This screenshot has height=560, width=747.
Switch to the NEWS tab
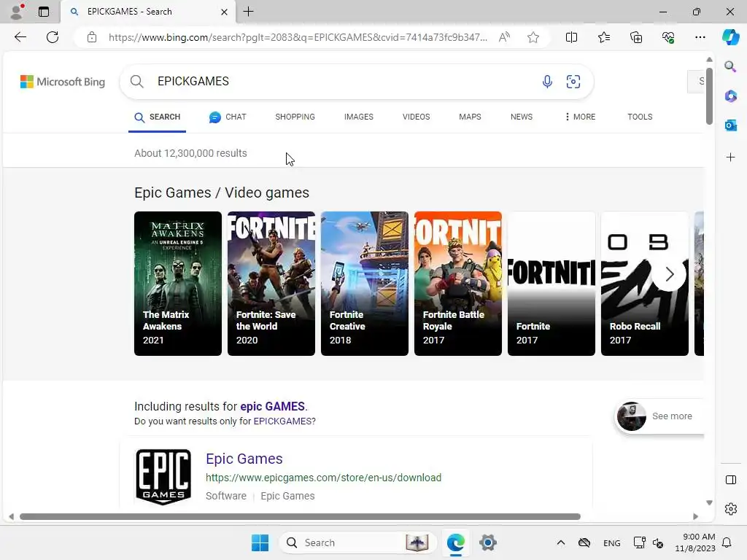(x=521, y=117)
